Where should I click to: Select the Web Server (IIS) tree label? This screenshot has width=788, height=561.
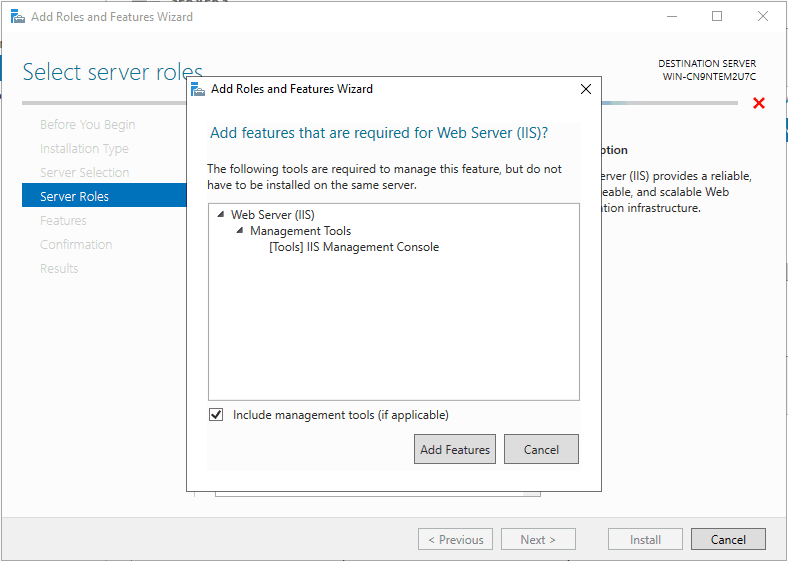pyautogui.click(x=273, y=215)
